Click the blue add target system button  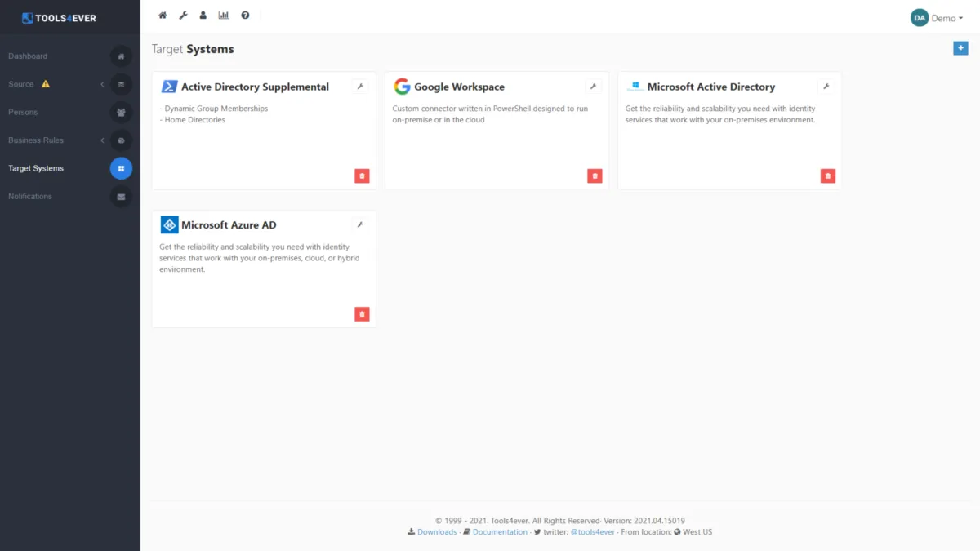coord(960,48)
